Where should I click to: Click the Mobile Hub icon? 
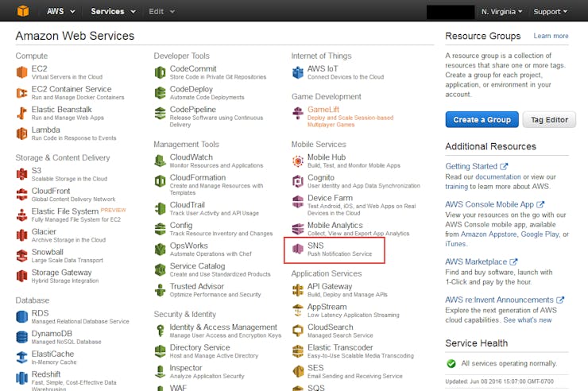(x=298, y=161)
